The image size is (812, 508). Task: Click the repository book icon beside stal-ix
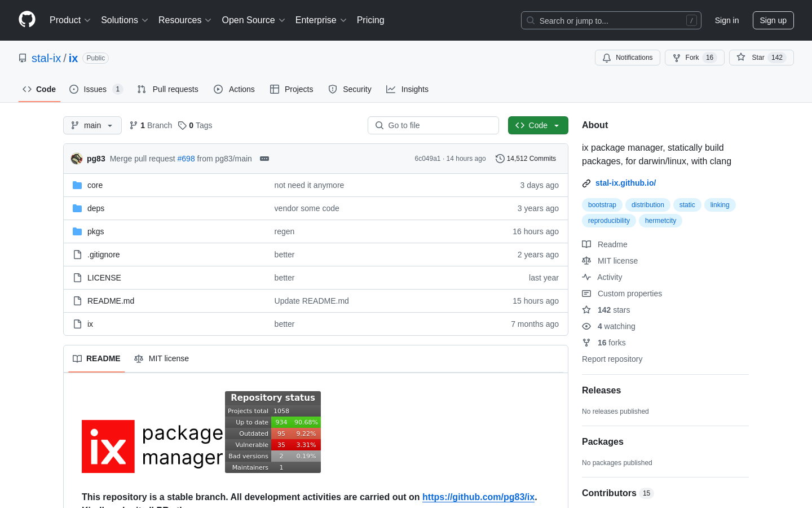(23, 58)
